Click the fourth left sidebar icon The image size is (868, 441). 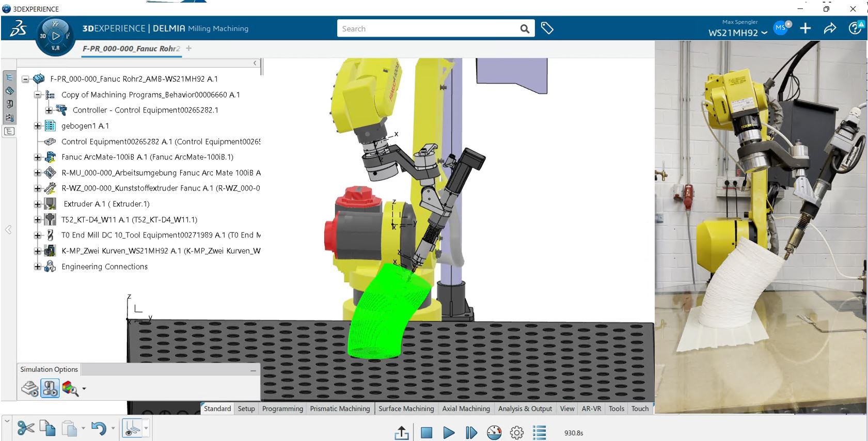(9, 118)
